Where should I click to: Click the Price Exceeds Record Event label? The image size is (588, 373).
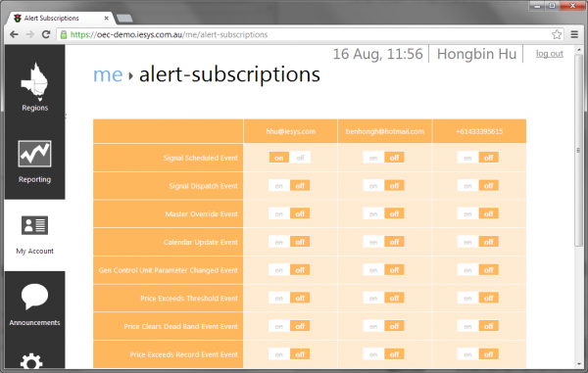[183, 354]
